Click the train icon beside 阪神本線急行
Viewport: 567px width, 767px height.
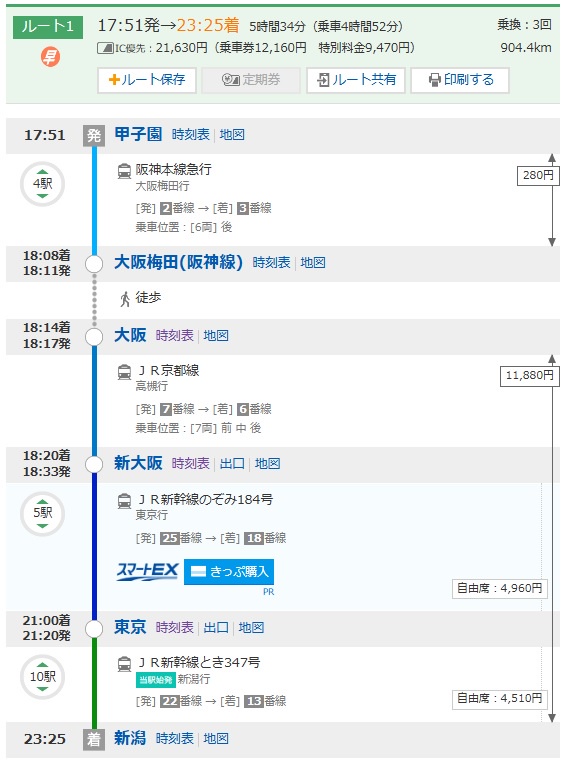pyautogui.click(x=124, y=171)
